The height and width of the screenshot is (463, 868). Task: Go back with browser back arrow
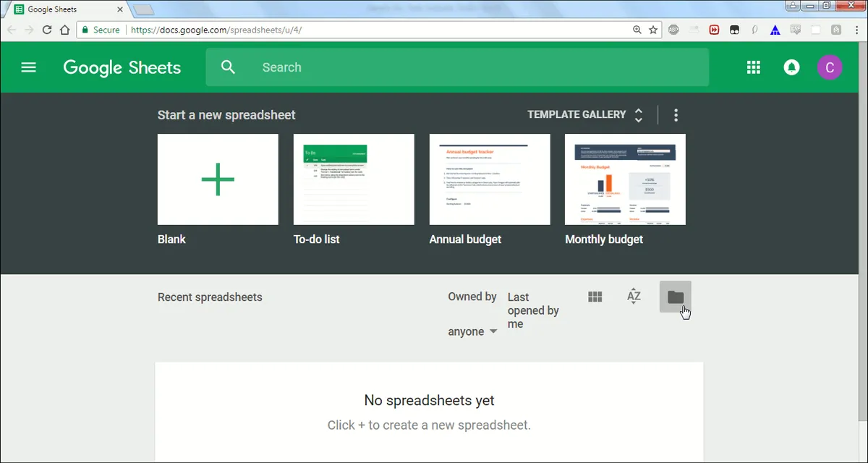pyautogui.click(x=12, y=30)
